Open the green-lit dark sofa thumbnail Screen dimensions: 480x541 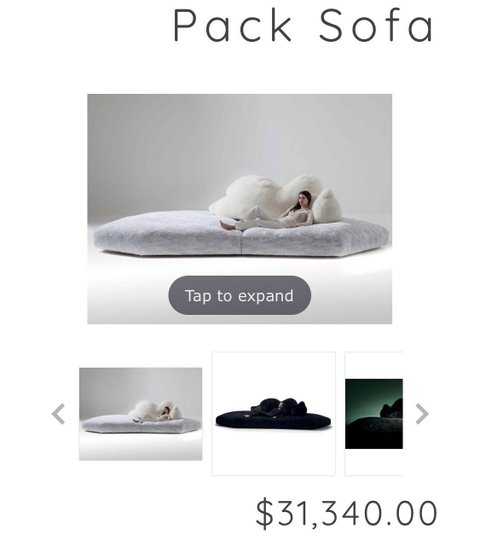374,414
